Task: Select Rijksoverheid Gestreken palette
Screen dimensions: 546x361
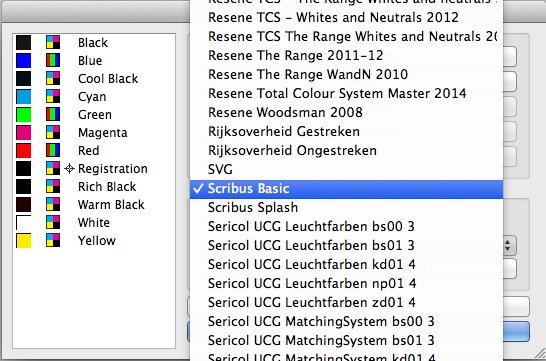Action: (346, 132)
